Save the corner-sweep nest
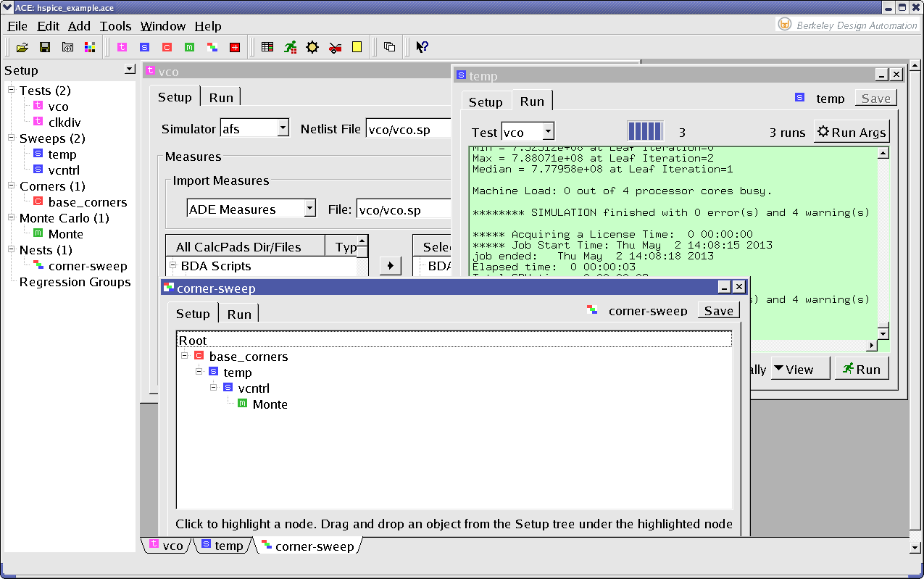Viewport: 924px width, 579px height. coord(718,311)
